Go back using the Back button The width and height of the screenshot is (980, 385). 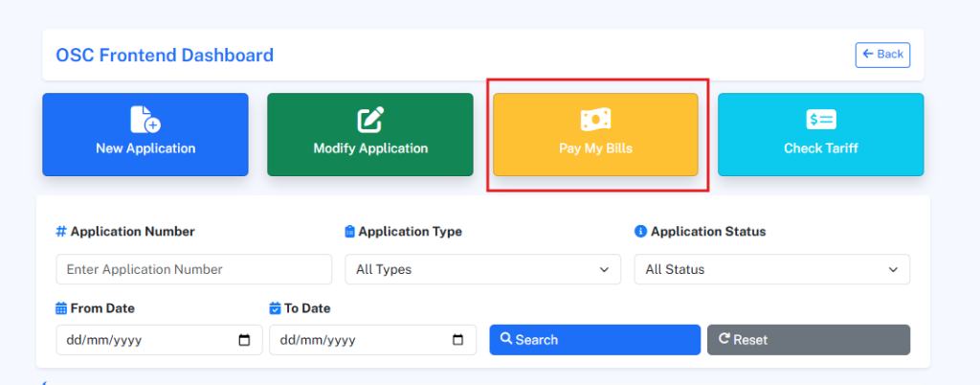(882, 55)
